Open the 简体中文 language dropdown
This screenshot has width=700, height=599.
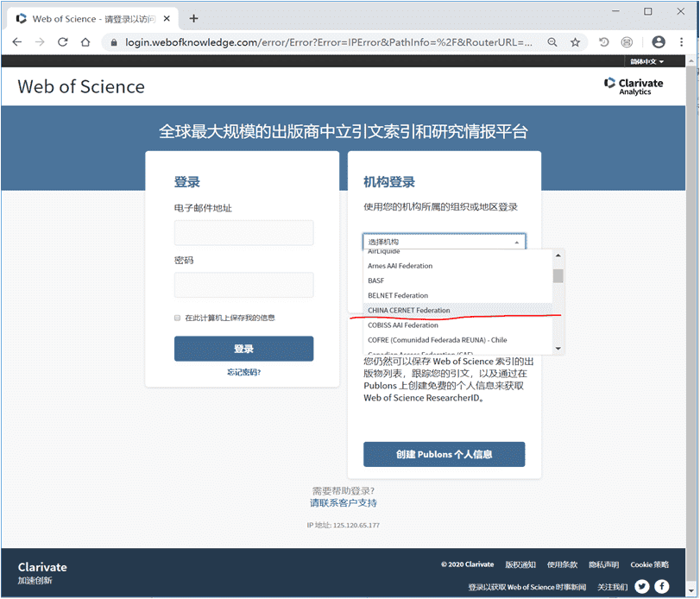[647, 62]
